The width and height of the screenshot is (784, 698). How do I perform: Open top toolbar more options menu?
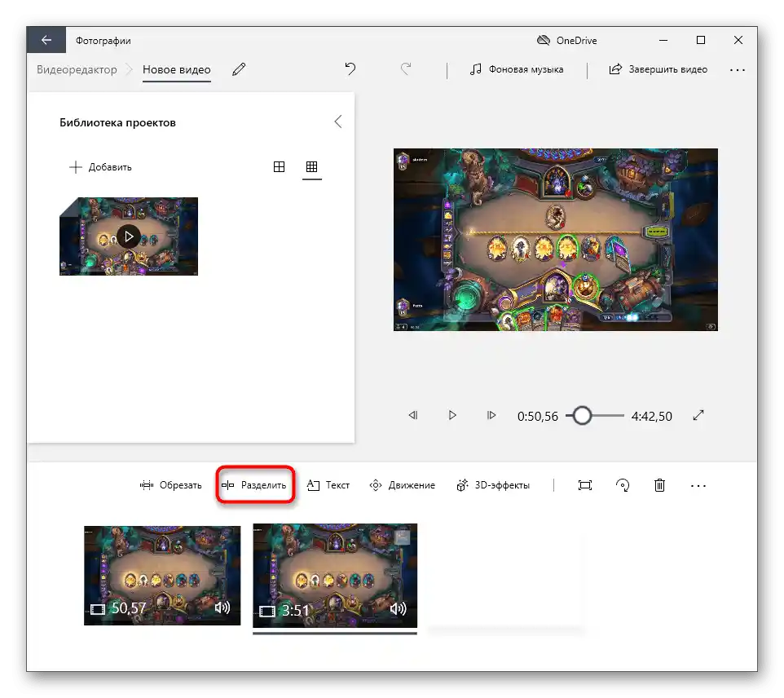[x=738, y=70]
